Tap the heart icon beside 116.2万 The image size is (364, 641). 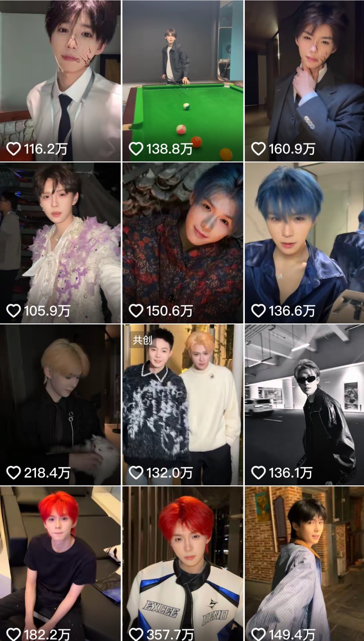(14, 149)
